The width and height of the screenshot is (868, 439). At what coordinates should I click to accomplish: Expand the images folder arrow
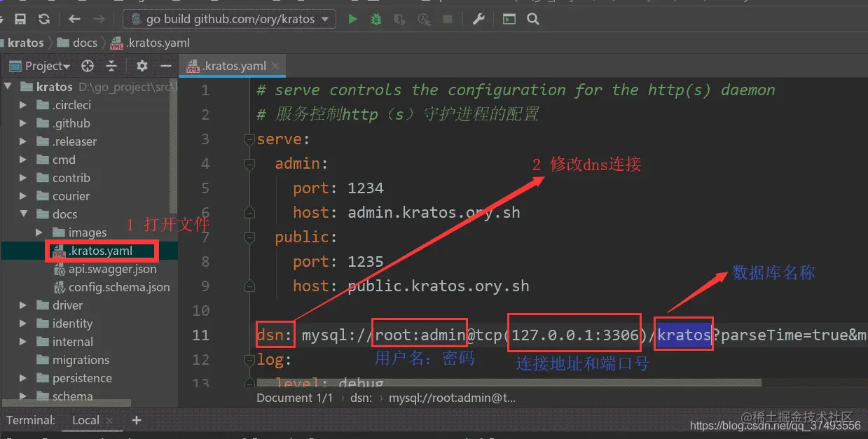pos(39,232)
